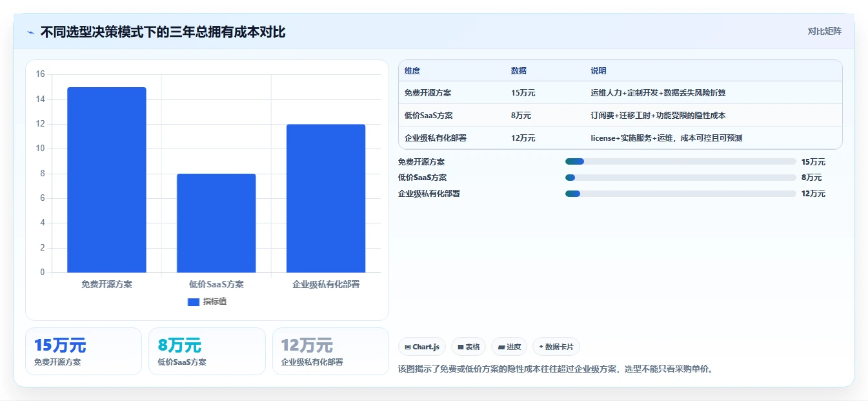Viewport: 868px width, 401px height.
Task: Click the 免费开源方案 table row name
Action: (428, 93)
